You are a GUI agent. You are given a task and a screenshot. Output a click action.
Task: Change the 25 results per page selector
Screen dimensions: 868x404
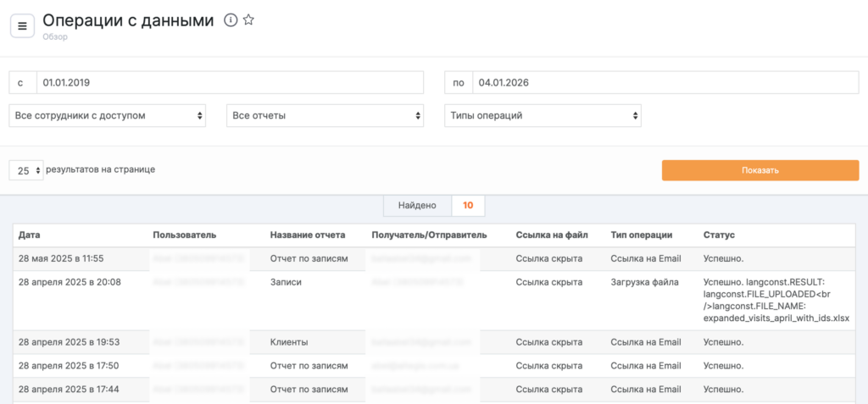pyautogui.click(x=25, y=170)
